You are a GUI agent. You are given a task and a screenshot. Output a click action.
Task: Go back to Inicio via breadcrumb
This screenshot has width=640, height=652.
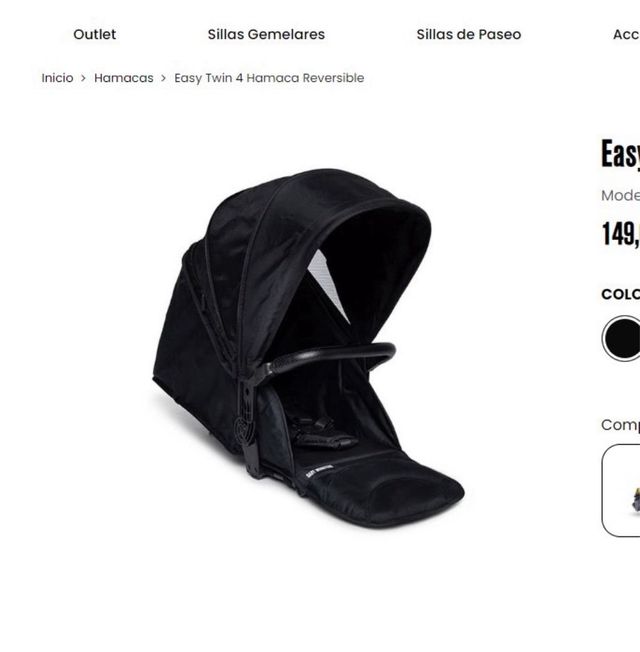[x=57, y=78]
